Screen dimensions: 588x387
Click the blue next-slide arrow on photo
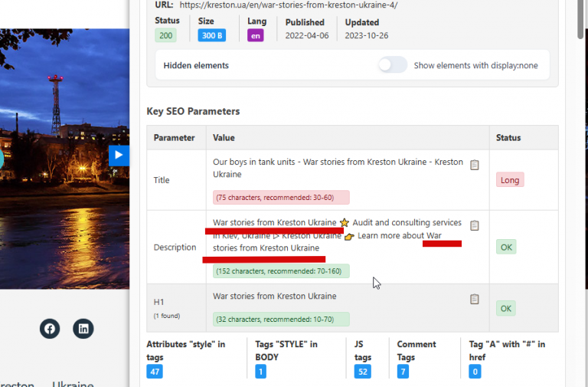point(119,155)
